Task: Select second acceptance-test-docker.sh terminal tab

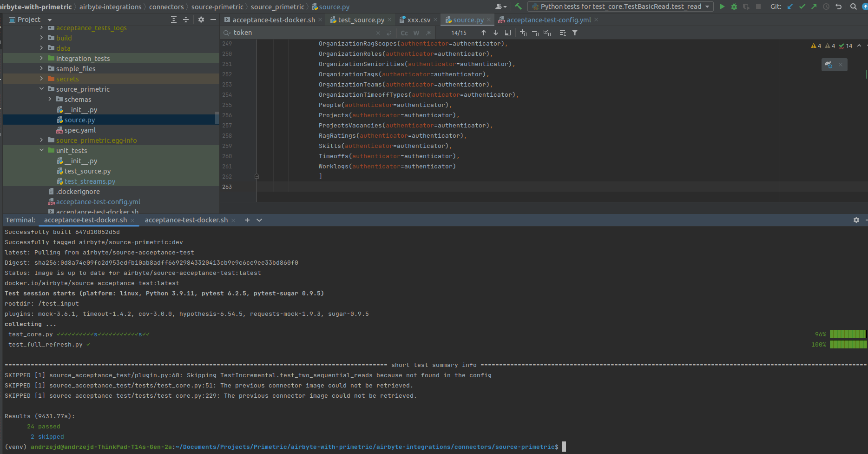Action: coord(186,220)
